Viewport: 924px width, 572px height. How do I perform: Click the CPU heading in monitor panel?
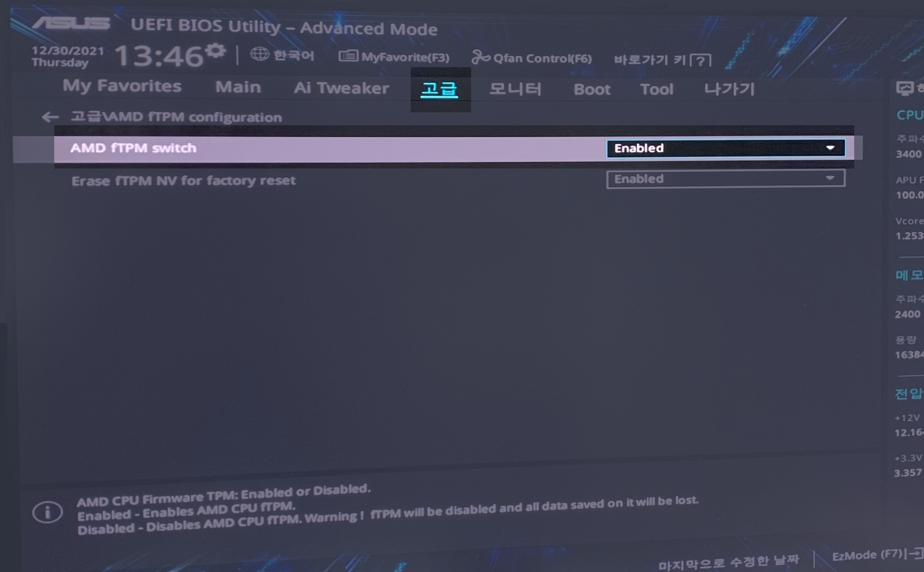[910, 115]
